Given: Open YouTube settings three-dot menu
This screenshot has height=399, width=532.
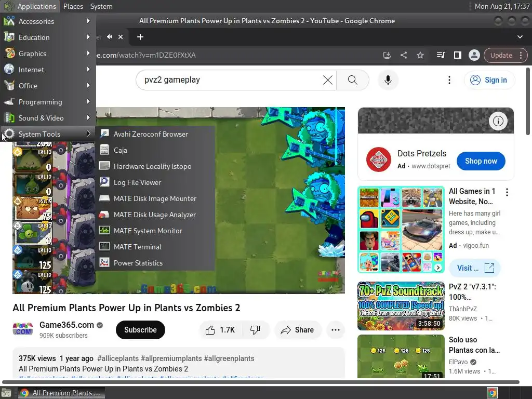Looking at the screenshot, I should pos(449,79).
